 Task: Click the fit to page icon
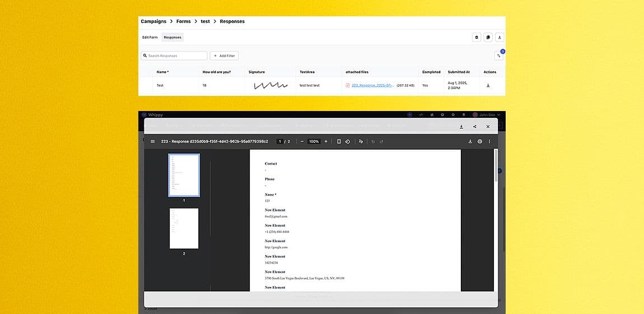pyautogui.click(x=339, y=141)
